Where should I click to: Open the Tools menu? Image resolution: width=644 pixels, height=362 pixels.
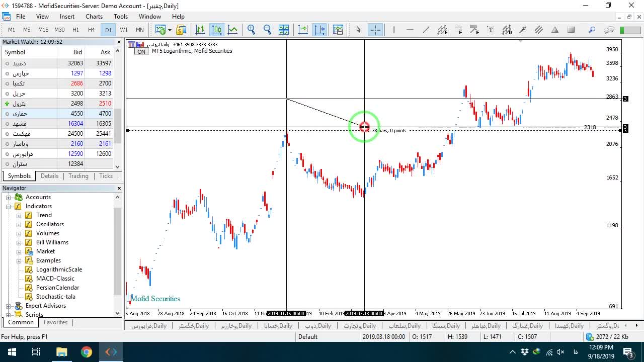tap(121, 16)
